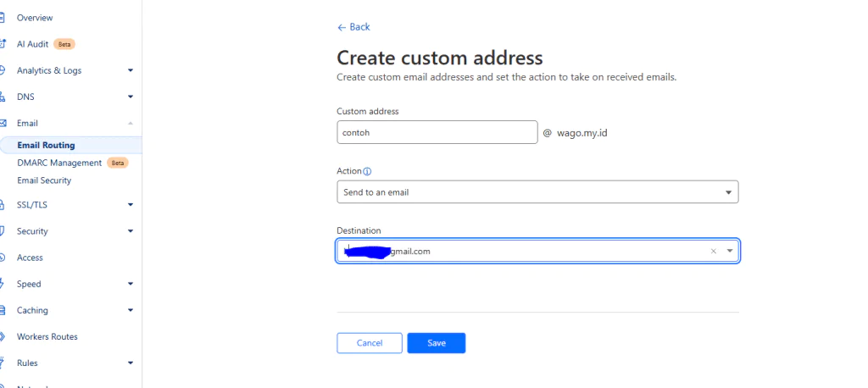Go to Overview in sidebar
Image resolution: width=868 pixels, height=388 pixels.
coord(35,18)
